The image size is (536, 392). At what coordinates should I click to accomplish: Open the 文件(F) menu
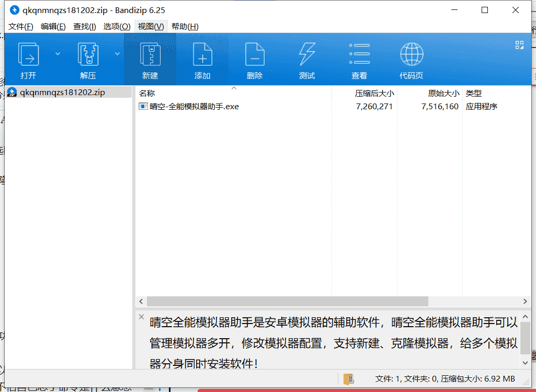pyautogui.click(x=20, y=27)
